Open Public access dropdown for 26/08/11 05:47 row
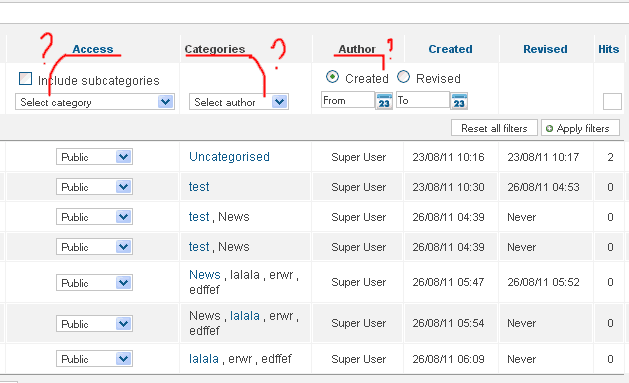Image resolution: width=629 pixels, height=383 pixels. [94, 283]
